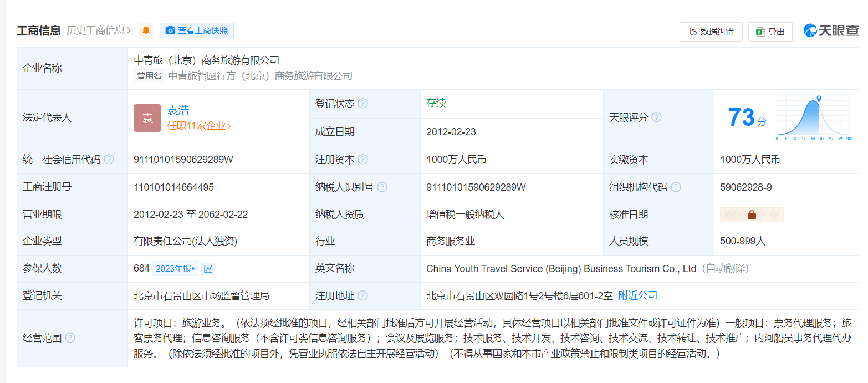The image size is (868, 383).
Task: Click the 73分 score value
Action: [747, 118]
